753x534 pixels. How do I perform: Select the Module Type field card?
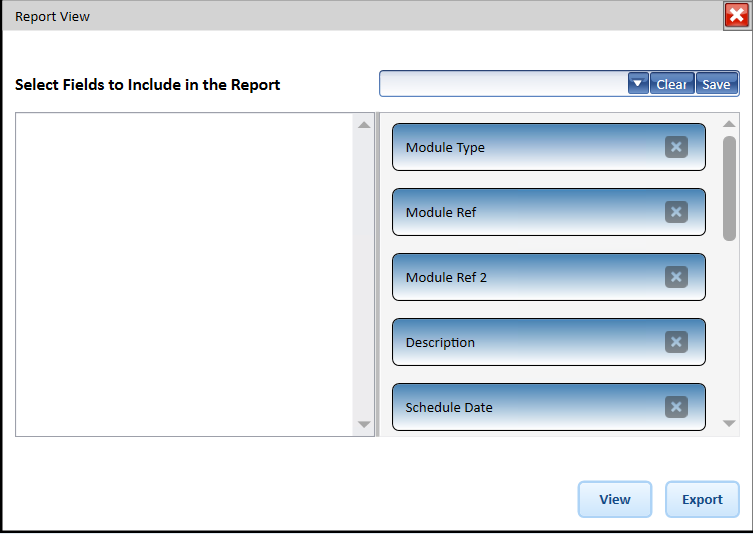549,147
